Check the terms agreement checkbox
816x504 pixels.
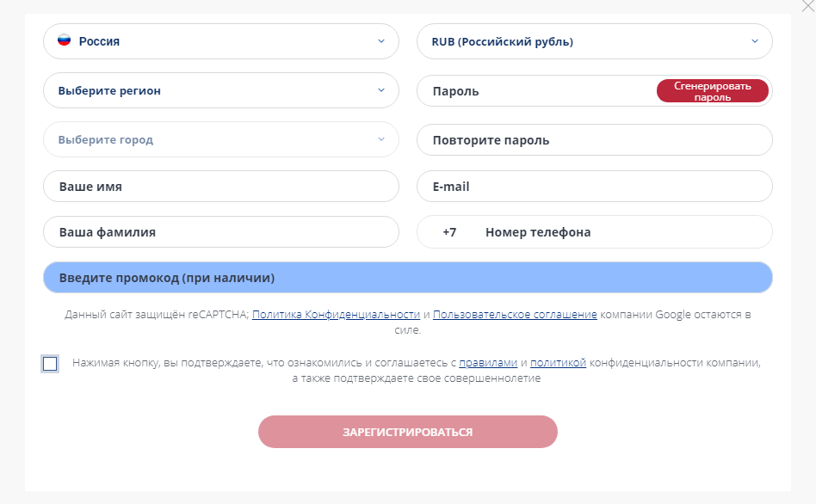click(50, 364)
